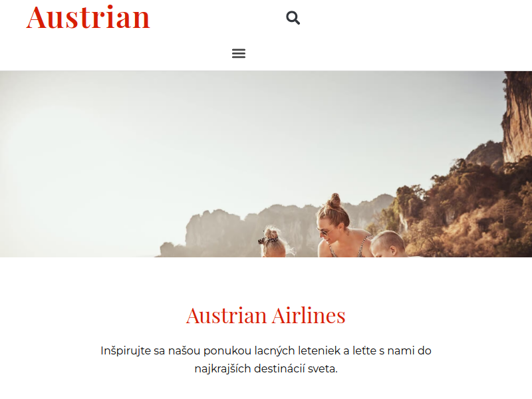Viewport: 532px width, 399px height.
Task: Go home via the red Austrian logo
Action: (x=88, y=17)
